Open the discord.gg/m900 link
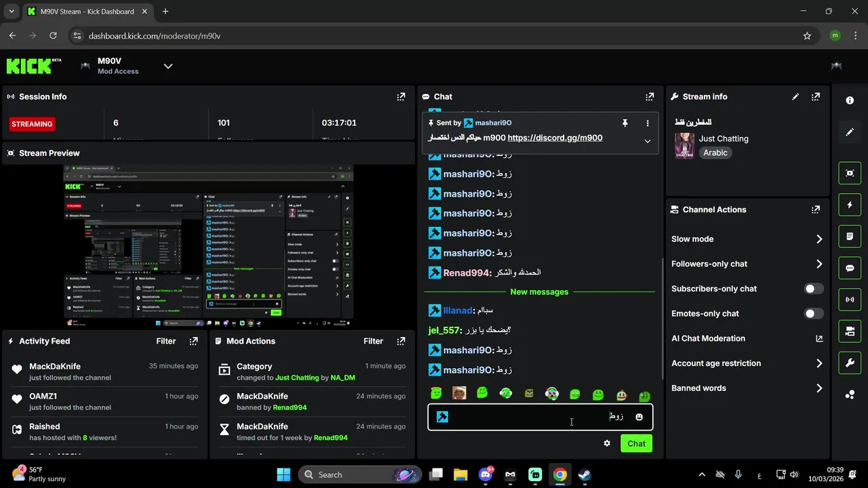Image resolution: width=868 pixels, height=488 pixels. (x=555, y=138)
